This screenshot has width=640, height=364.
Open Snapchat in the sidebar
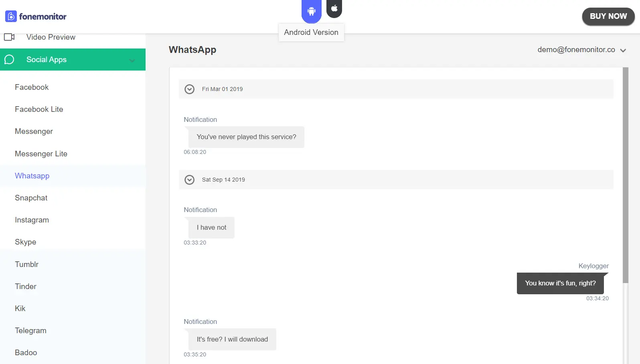coord(31,198)
